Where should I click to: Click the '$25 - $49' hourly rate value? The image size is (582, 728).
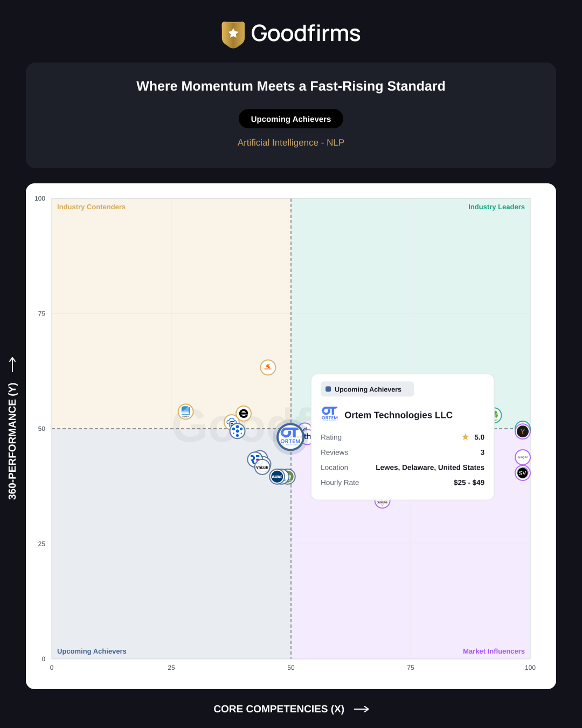pos(469,483)
